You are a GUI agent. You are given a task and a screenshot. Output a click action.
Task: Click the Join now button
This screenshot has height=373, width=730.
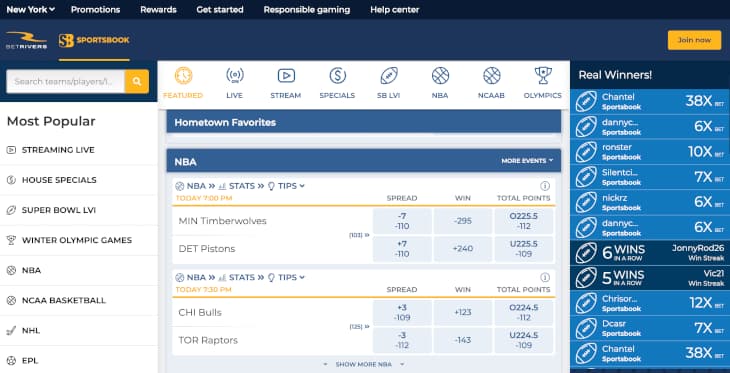coord(694,40)
